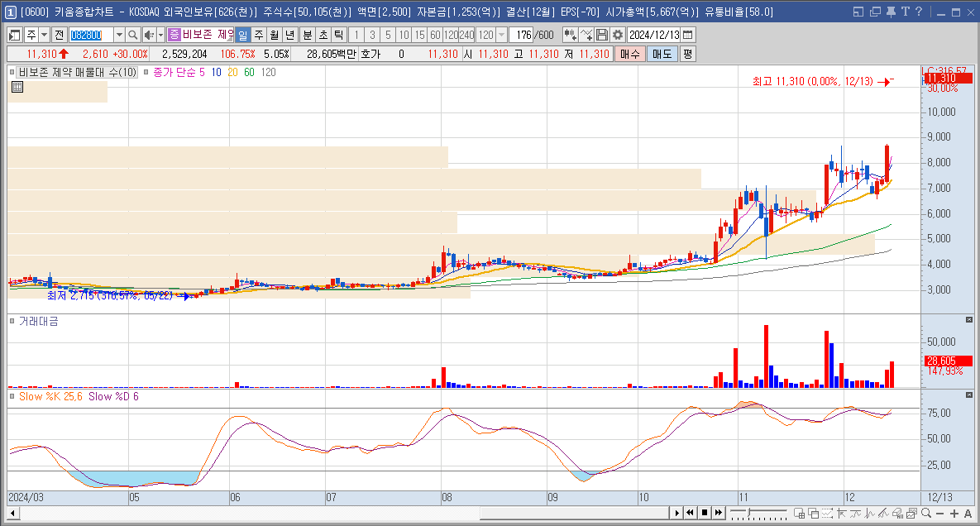The width and height of the screenshot is (980, 526).
Task: Open the stock code search magnifier
Action: point(132,35)
